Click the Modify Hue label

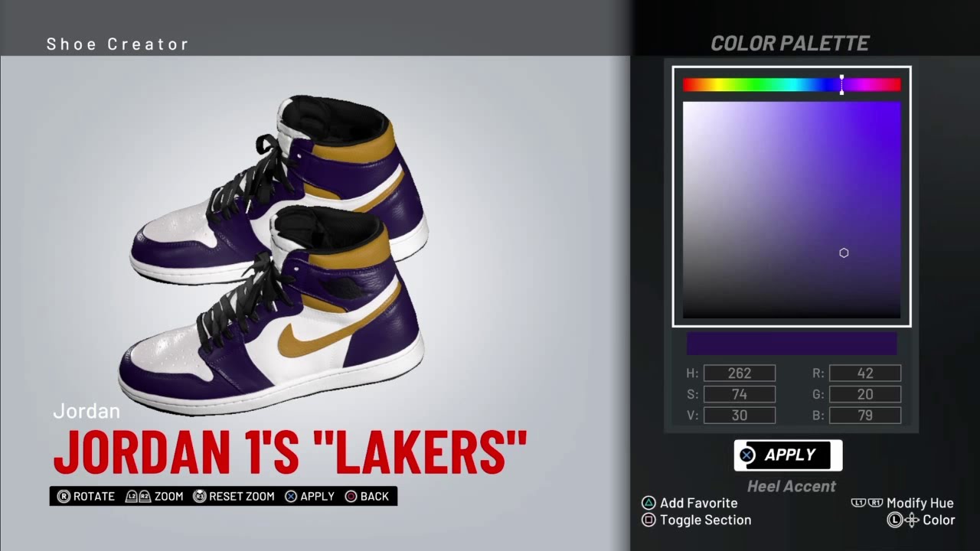click(x=920, y=503)
